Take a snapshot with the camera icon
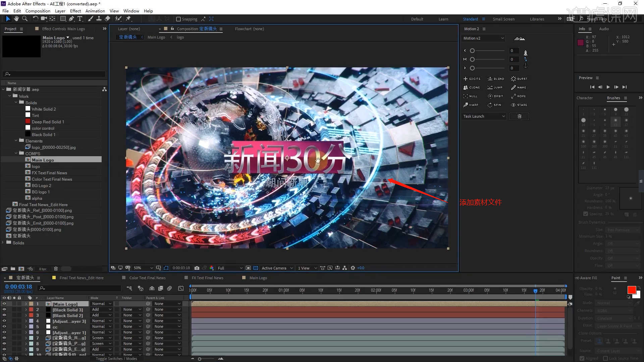This screenshot has width=644, height=362. [197, 268]
